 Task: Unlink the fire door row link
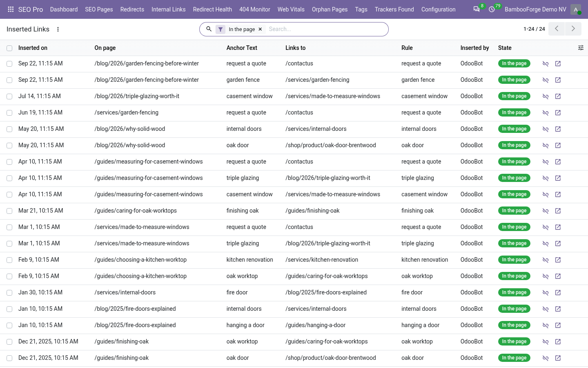click(x=546, y=293)
